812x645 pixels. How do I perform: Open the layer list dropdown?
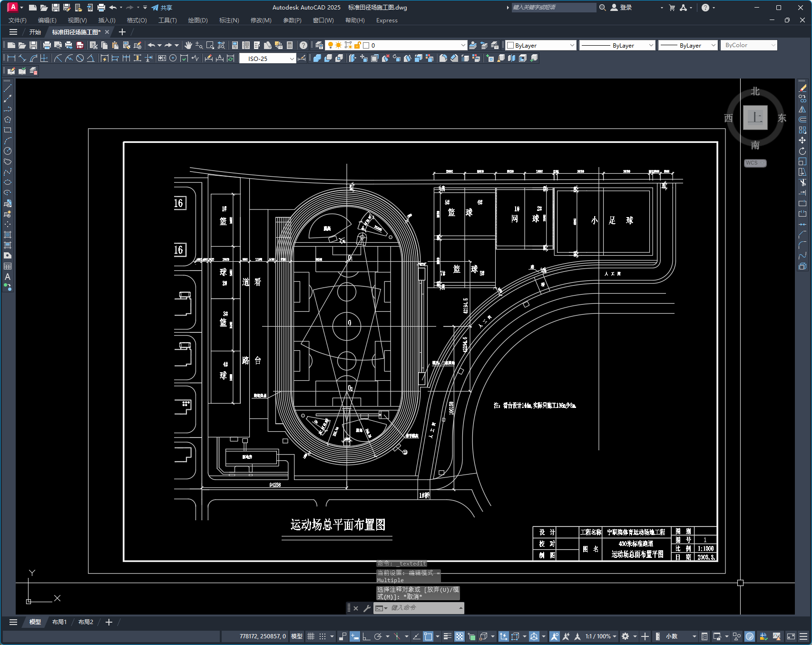click(x=463, y=45)
